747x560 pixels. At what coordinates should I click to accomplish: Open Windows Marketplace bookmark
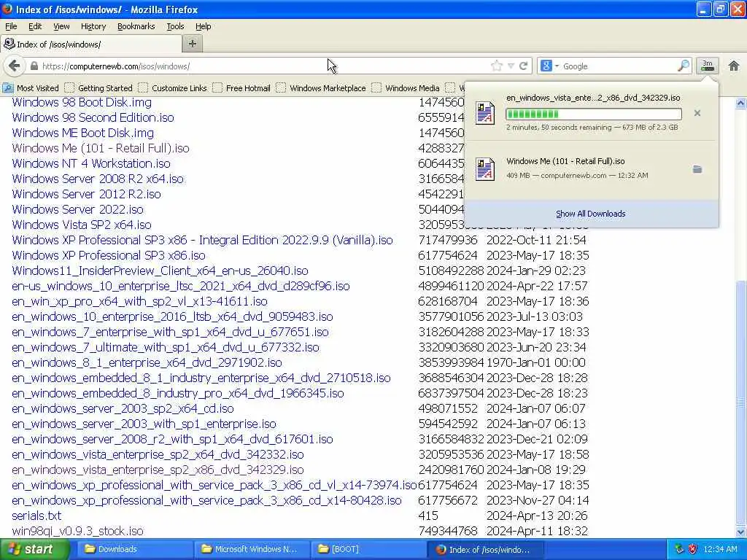pyautogui.click(x=321, y=88)
